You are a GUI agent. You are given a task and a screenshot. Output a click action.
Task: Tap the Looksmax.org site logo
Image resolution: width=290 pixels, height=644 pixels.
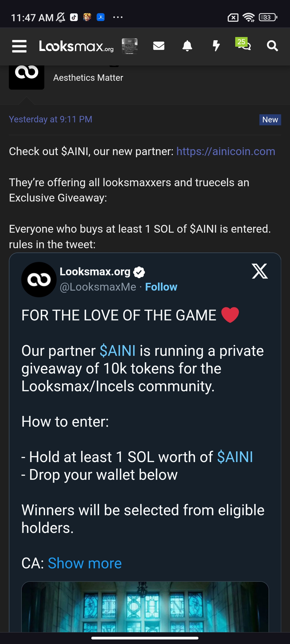[76, 46]
